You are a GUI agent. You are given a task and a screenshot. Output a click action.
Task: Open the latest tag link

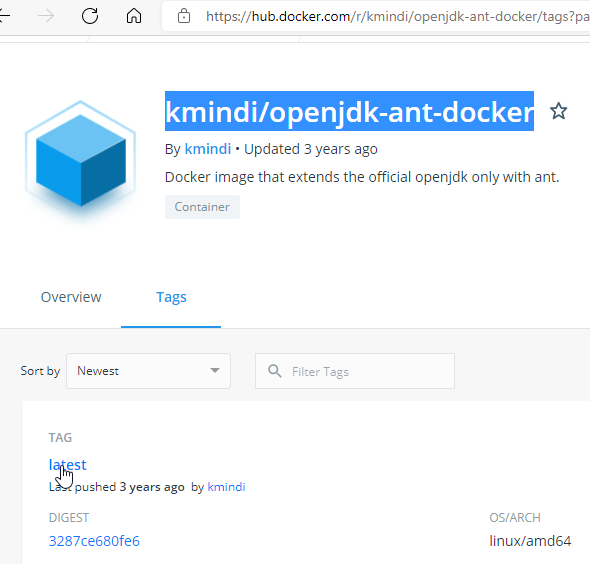coord(68,465)
